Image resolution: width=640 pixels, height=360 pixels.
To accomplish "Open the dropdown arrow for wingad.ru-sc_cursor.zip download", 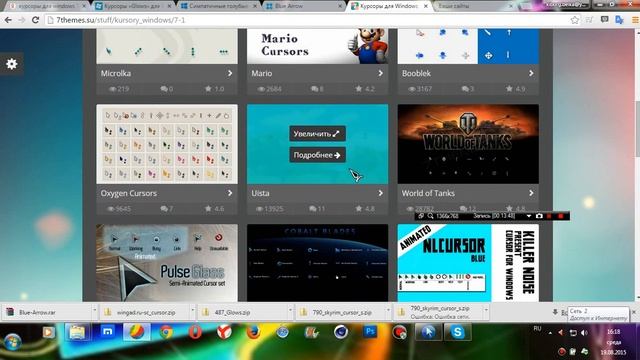I will coord(192,311).
